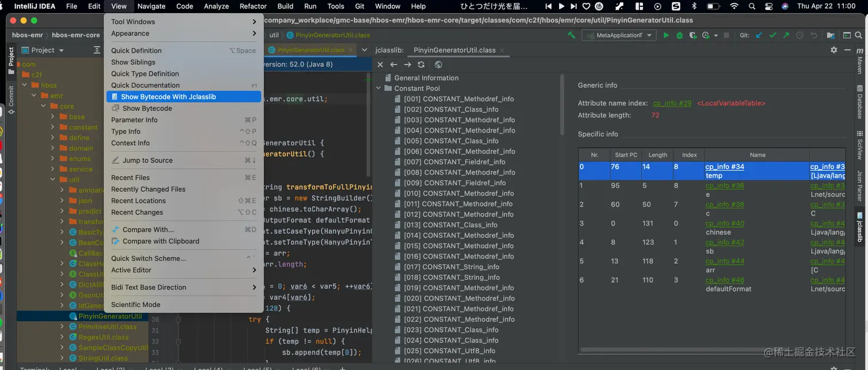Switch to the PinyinGeneratorUtil.class editor tab
The image size is (868, 370).
(x=311, y=50)
